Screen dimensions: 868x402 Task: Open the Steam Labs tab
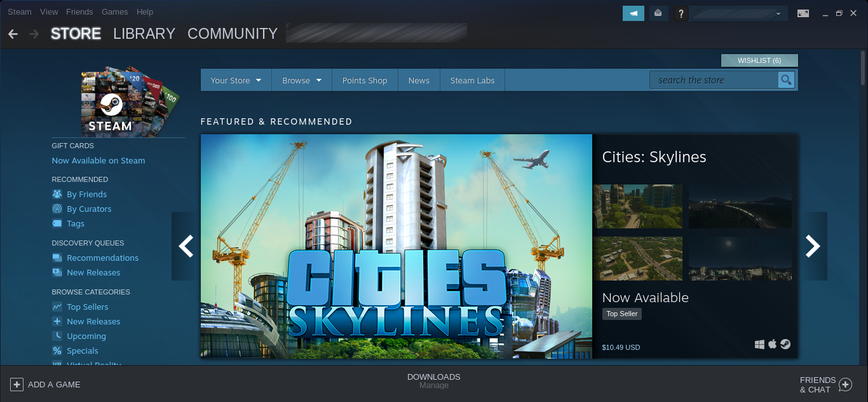tap(472, 80)
